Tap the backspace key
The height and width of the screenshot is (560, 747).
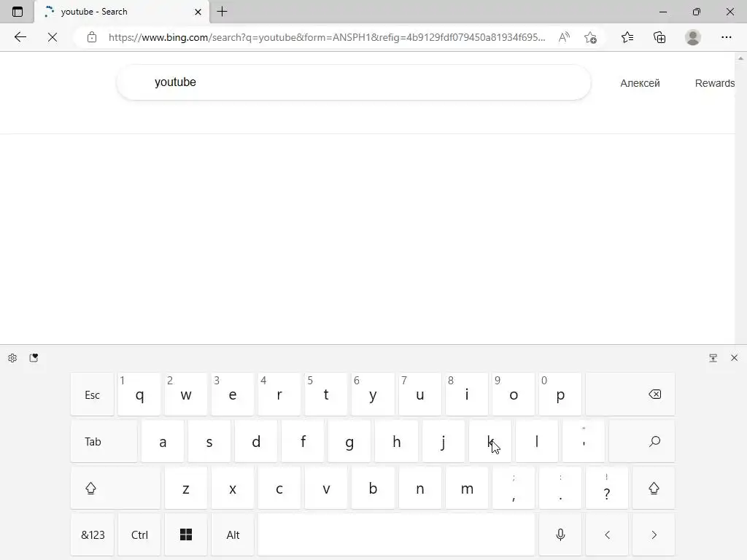630,394
